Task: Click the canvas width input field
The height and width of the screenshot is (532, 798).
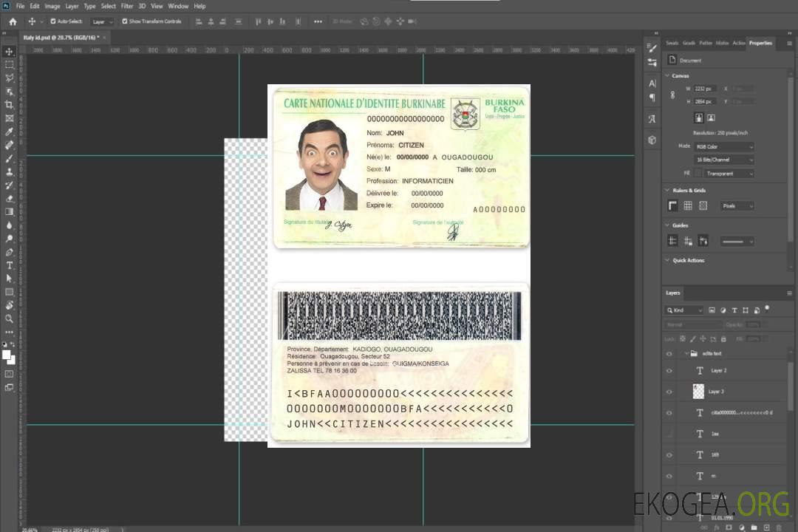Action: [705, 89]
